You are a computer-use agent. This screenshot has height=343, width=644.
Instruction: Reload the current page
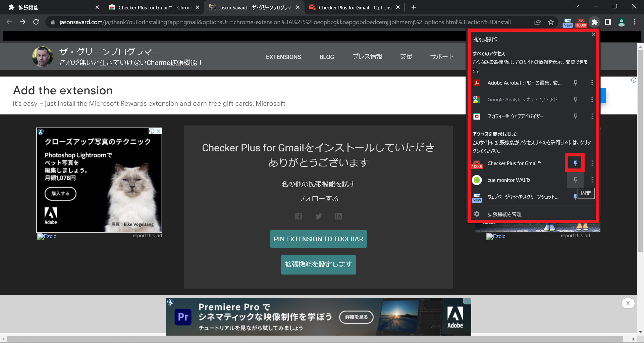[36, 22]
